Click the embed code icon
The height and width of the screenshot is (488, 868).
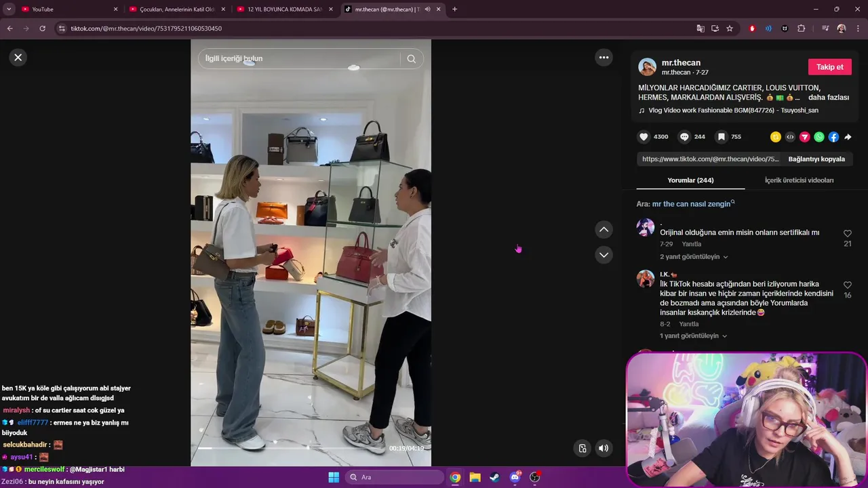[790, 137]
